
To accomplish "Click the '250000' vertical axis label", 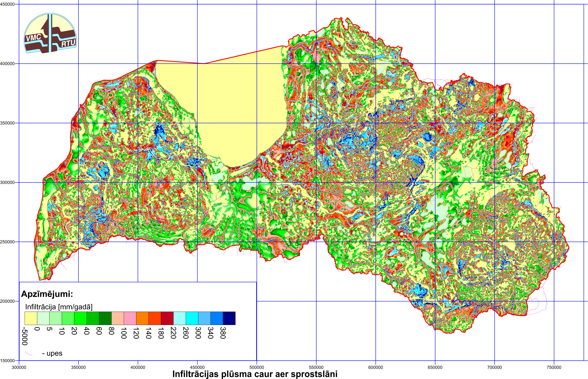I will (7, 242).
